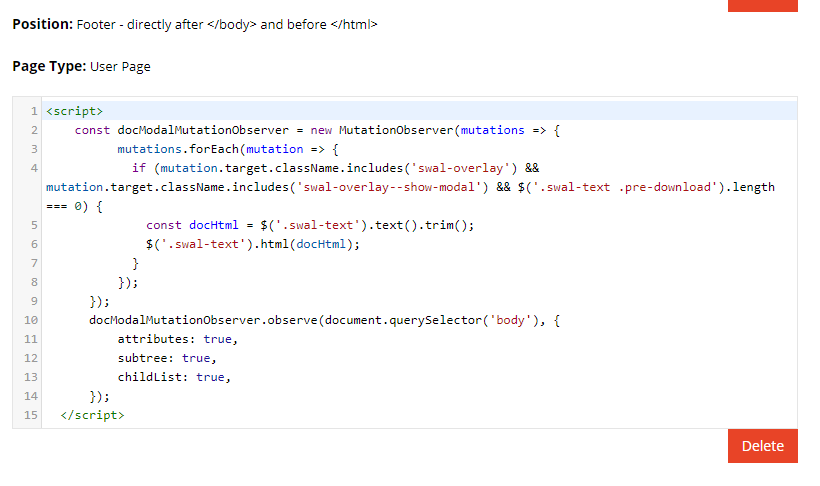Click '.html(docHtml);' on line 6
Screen dimensions: 820x486
pos(307,244)
